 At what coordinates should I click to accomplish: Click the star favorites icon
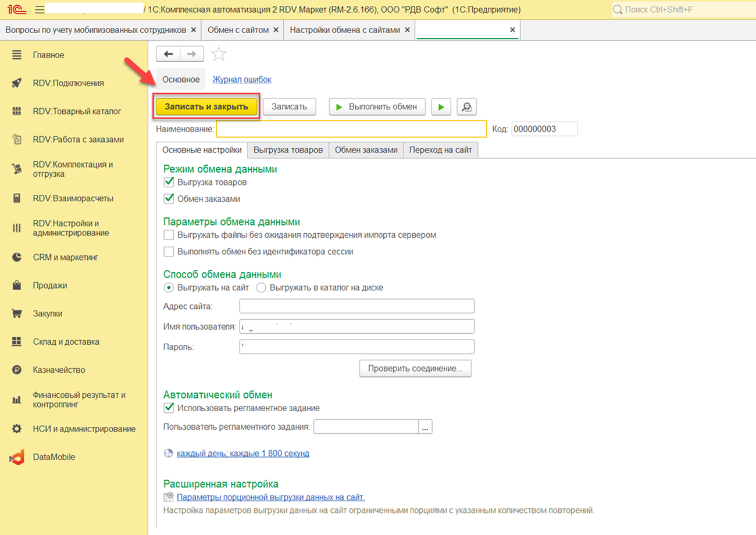pyautogui.click(x=219, y=54)
